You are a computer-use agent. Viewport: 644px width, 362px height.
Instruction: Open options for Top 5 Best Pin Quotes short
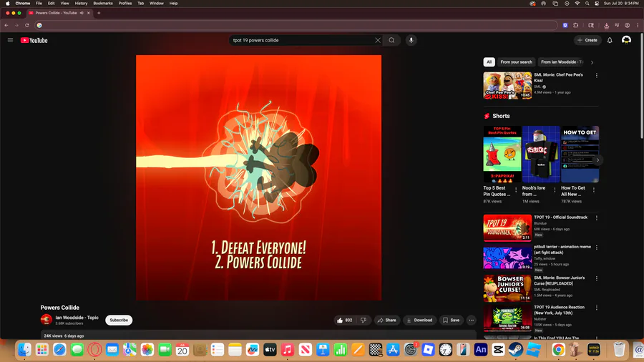pyautogui.click(x=516, y=190)
